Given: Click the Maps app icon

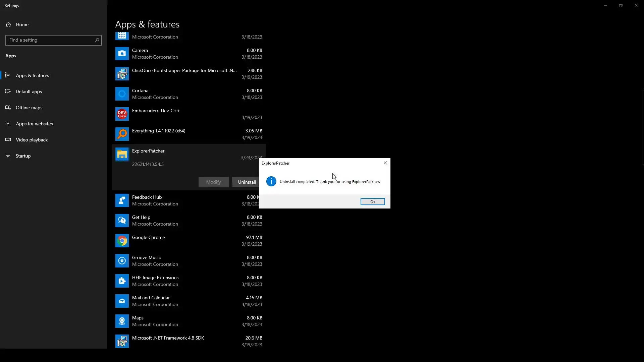Looking at the screenshot, I should (x=122, y=321).
